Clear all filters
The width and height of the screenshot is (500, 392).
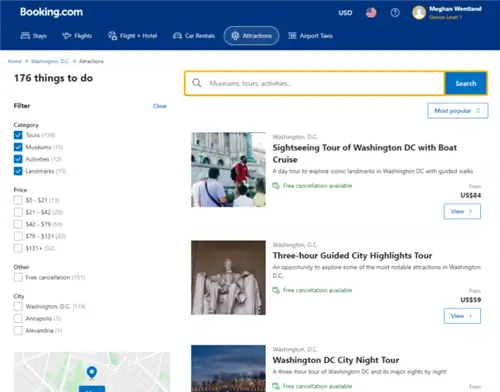160,106
